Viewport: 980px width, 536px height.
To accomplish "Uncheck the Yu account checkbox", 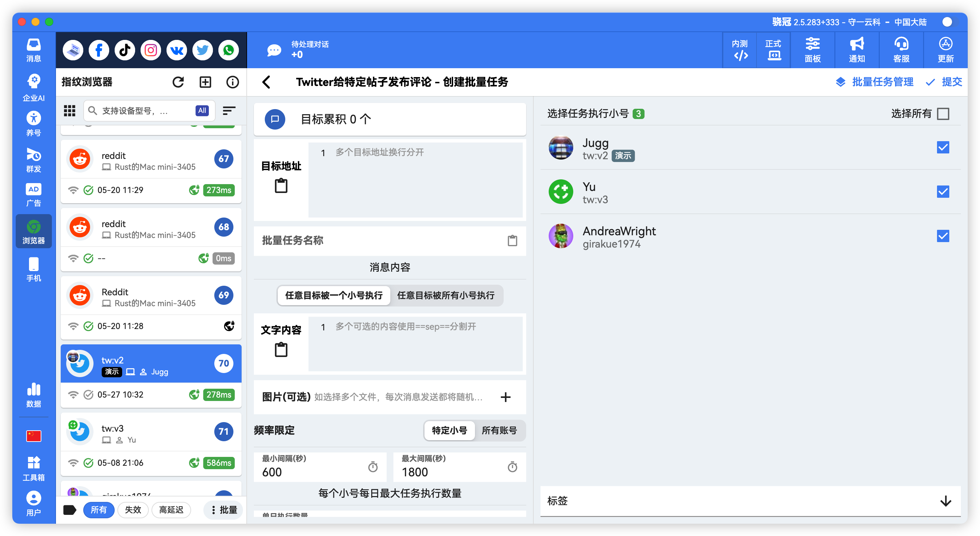I will tap(943, 192).
